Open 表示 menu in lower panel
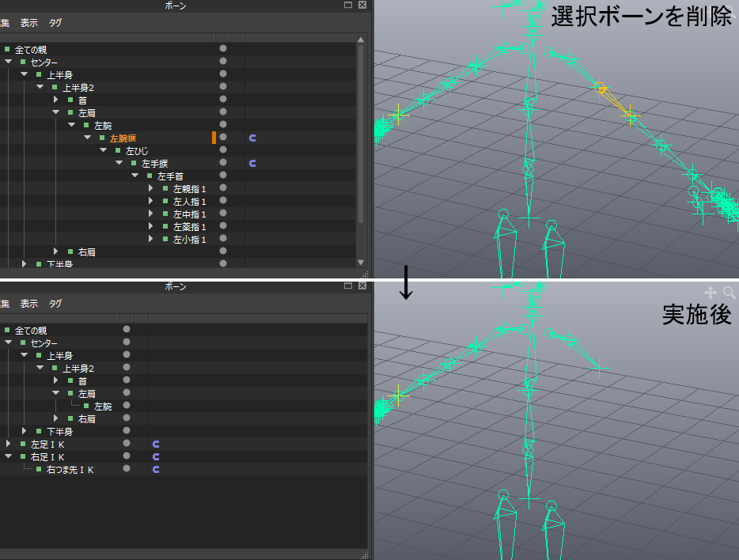This screenshot has width=739, height=560. pos(28,304)
